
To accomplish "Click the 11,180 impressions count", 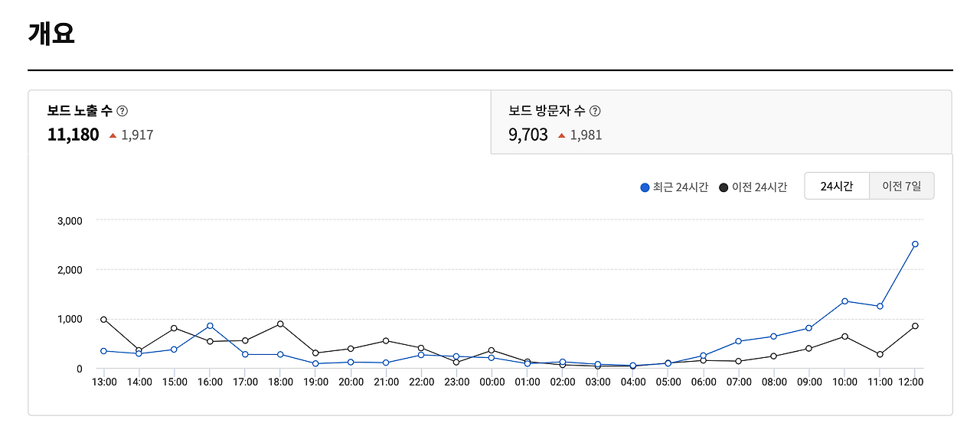I will [73, 135].
